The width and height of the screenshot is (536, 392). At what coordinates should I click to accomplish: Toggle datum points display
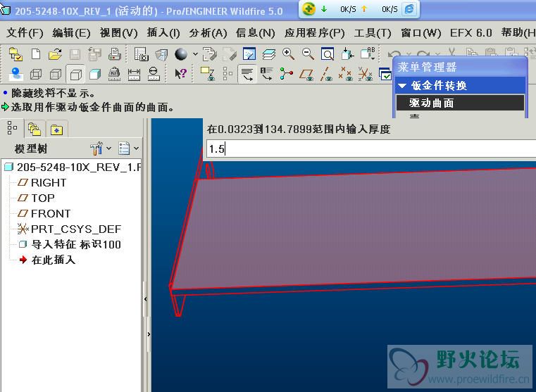(345, 74)
